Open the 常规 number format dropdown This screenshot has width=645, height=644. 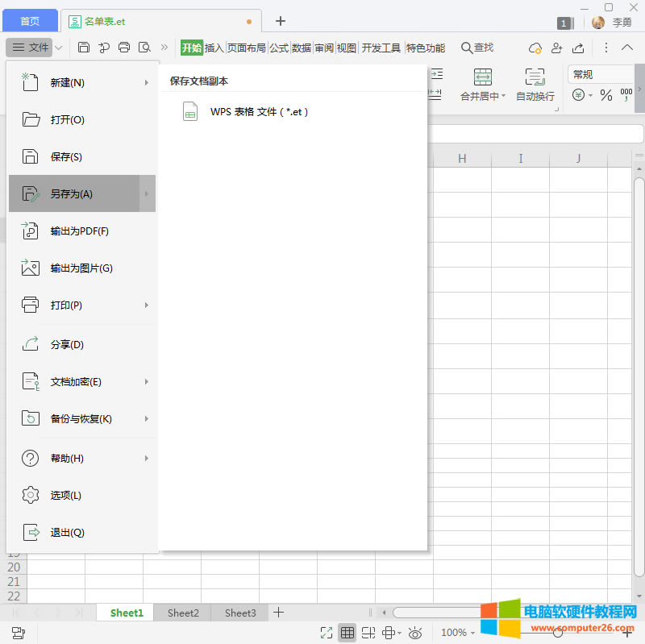coord(601,74)
